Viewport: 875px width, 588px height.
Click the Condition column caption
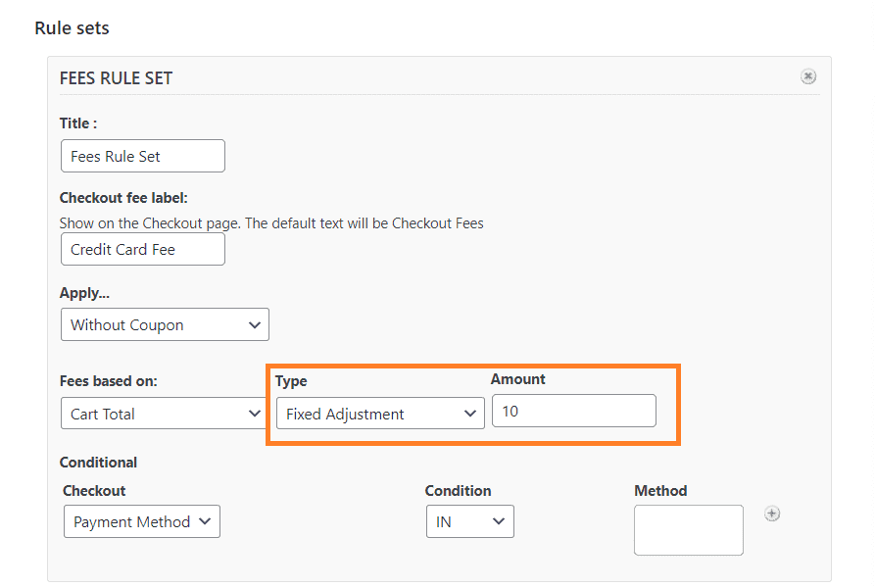[x=459, y=491]
